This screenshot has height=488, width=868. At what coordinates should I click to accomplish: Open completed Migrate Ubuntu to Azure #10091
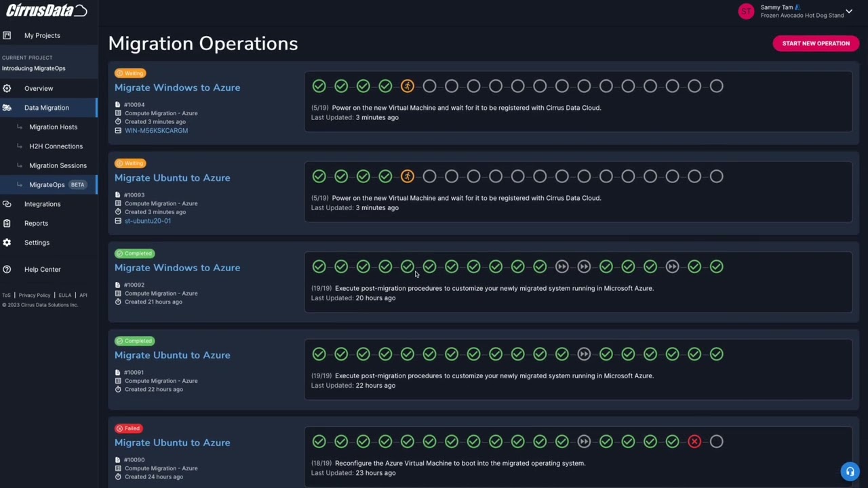[x=172, y=355]
